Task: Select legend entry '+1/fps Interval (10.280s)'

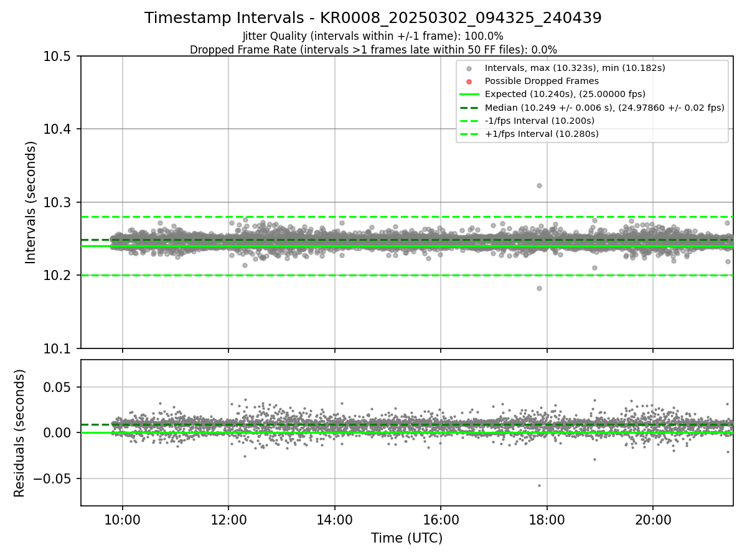Action: point(542,134)
